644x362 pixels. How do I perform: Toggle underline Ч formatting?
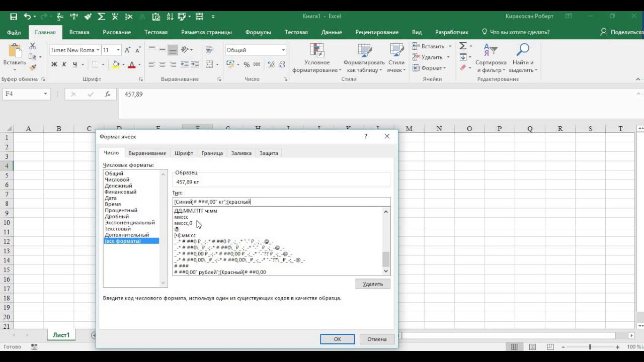coord(75,64)
